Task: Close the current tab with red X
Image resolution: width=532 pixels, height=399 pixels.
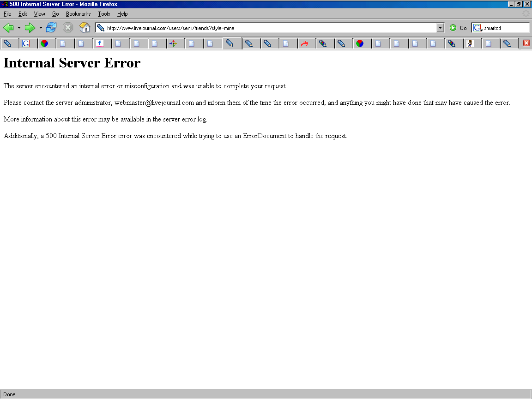Action: pos(526,43)
